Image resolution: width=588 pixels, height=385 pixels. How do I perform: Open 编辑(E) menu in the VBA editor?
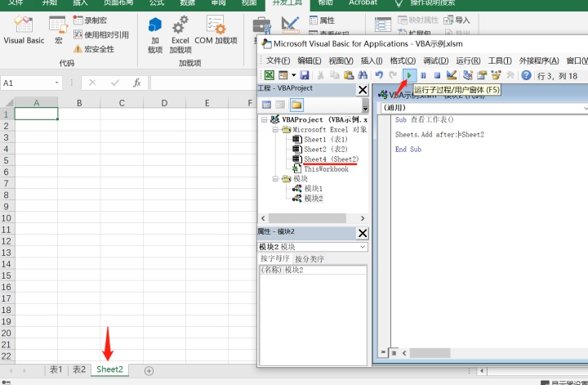point(310,60)
